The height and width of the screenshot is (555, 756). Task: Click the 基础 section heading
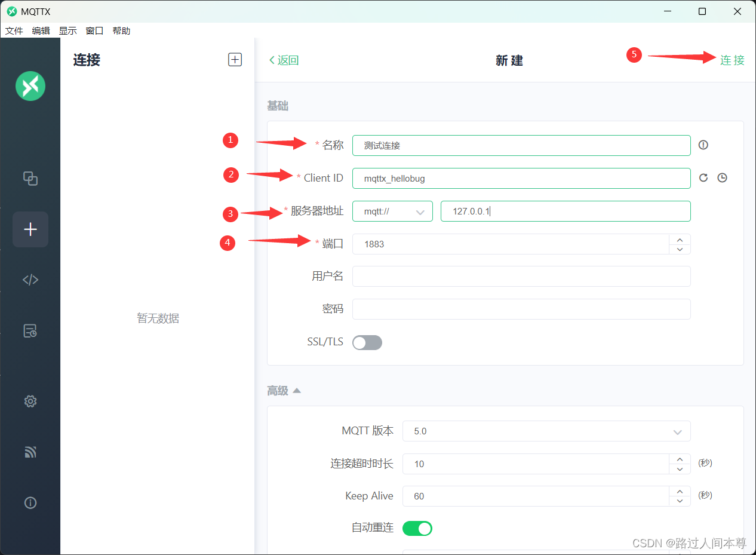pos(278,106)
